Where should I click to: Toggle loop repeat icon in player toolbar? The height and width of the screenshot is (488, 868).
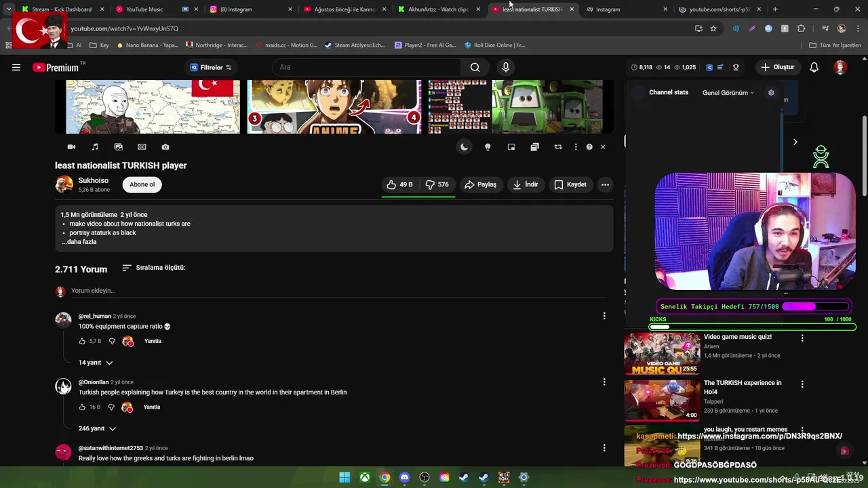(558, 147)
